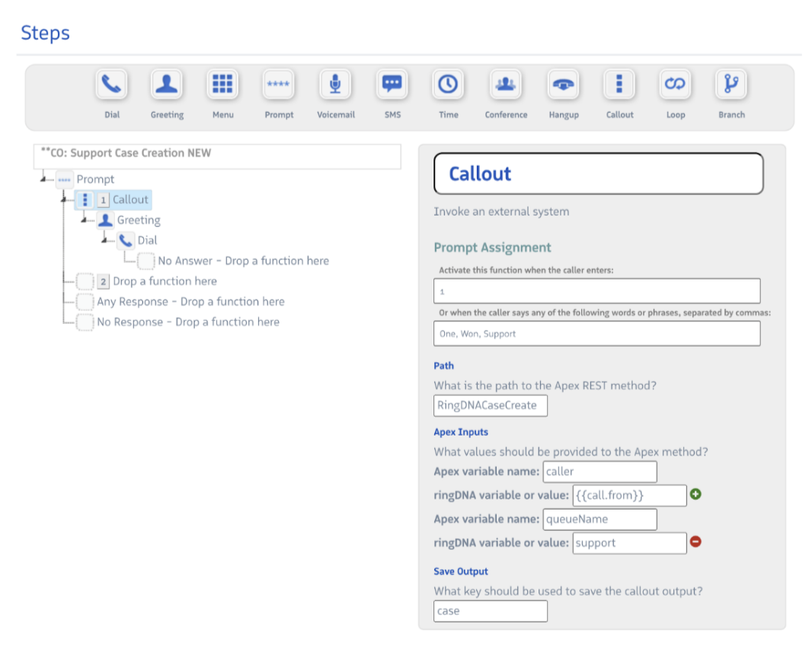This screenshot has height=652, width=812.
Task: Click the Hangup phone icon
Action: pos(563,85)
